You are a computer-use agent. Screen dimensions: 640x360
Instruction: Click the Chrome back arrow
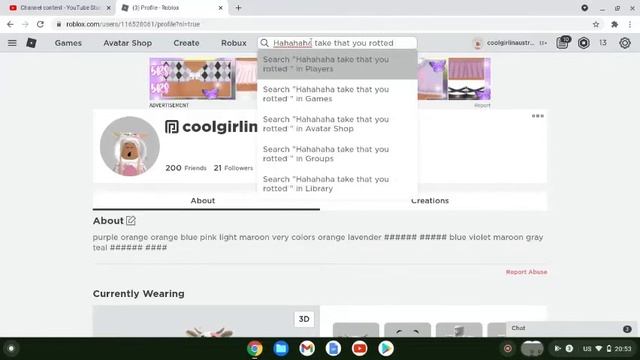pos(10,24)
